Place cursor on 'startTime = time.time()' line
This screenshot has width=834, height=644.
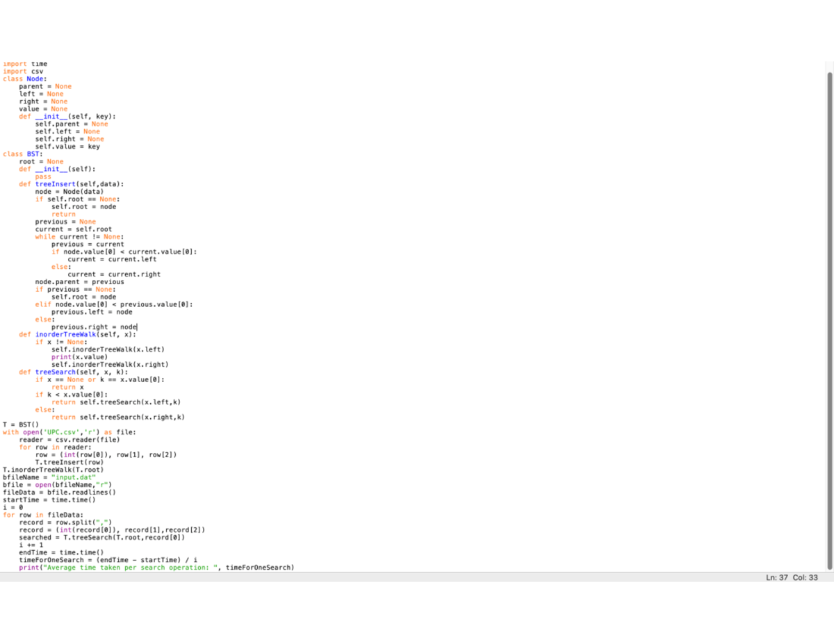point(49,499)
